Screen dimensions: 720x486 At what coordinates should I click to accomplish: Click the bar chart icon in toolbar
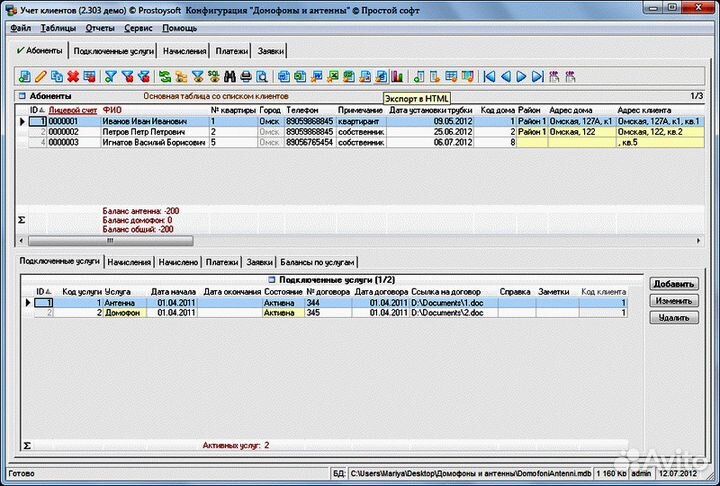tap(397, 76)
